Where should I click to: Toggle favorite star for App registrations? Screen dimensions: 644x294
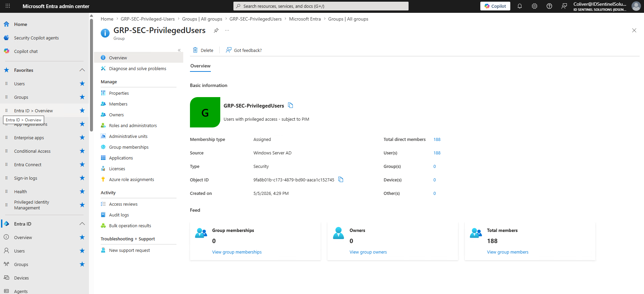pos(82,124)
